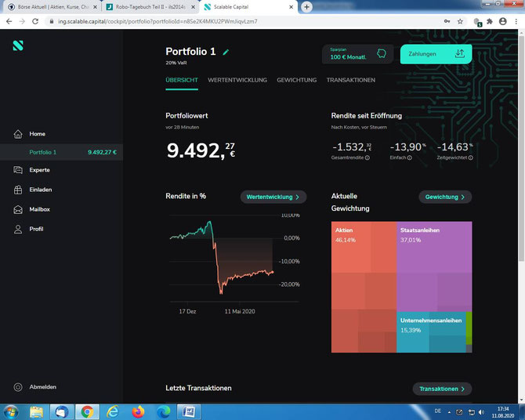Image resolution: width=525 pixels, height=420 pixels.
Task: Switch to the Wertentwicklung tab
Action: pyautogui.click(x=237, y=80)
